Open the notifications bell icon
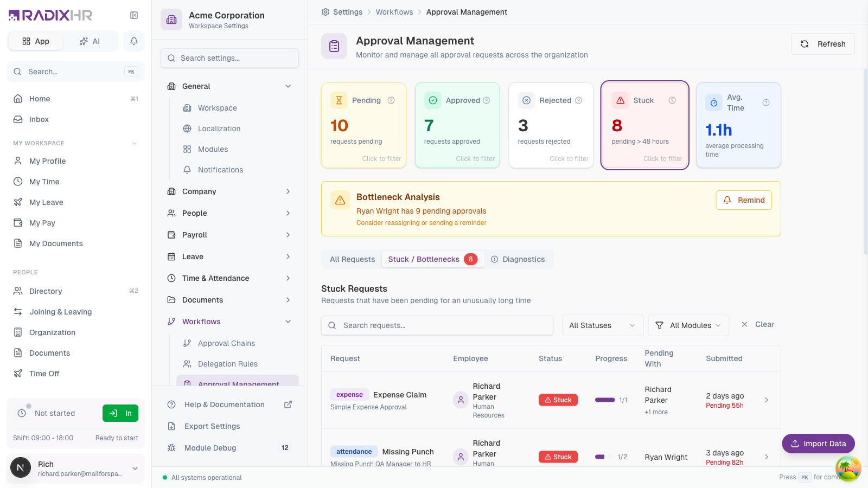Screen dimensions: 868x488 click(134, 41)
